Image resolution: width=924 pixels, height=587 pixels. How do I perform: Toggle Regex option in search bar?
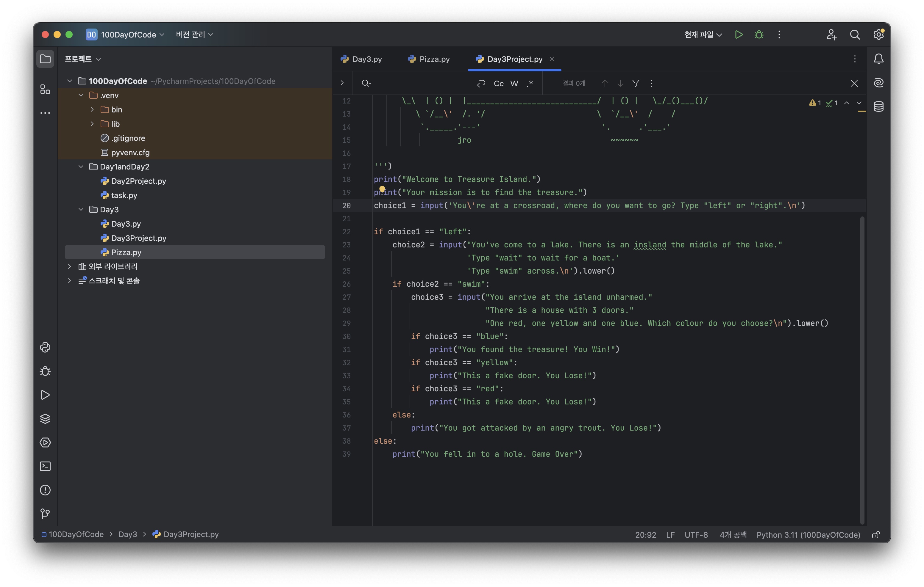[530, 83]
